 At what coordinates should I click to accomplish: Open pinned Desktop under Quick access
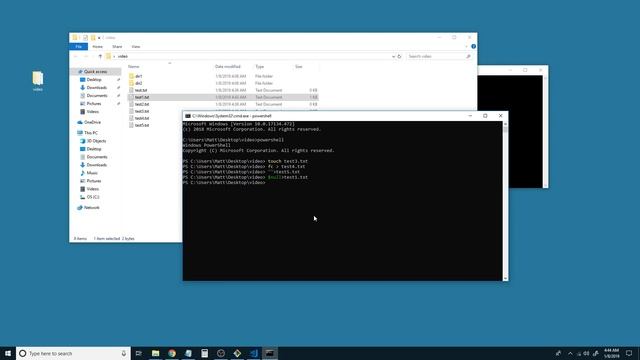coord(94,80)
